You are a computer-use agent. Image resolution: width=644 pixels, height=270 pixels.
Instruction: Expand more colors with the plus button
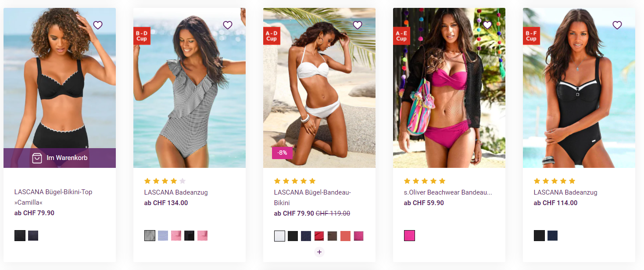point(319,252)
